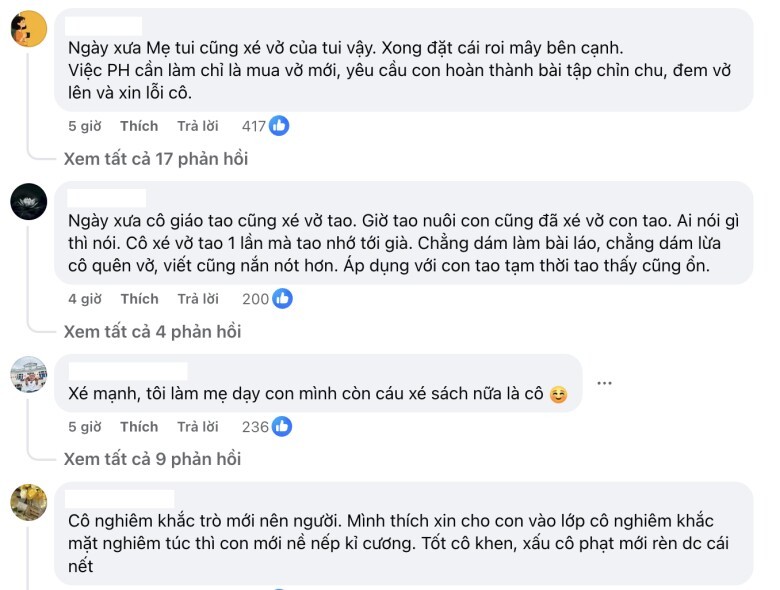This screenshot has width=780, height=590.
Task: Expand 'Xem tất cả 4 phản hồi' replies
Action: tap(152, 331)
